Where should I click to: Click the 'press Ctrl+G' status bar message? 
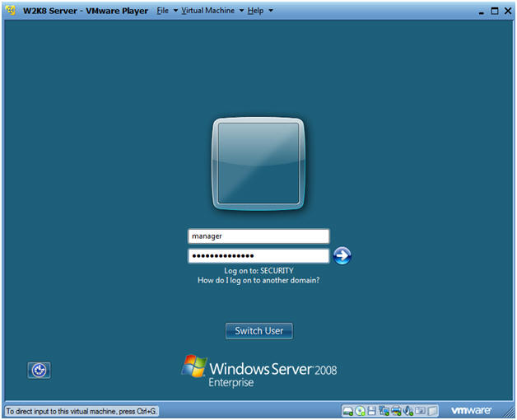[82, 411]
